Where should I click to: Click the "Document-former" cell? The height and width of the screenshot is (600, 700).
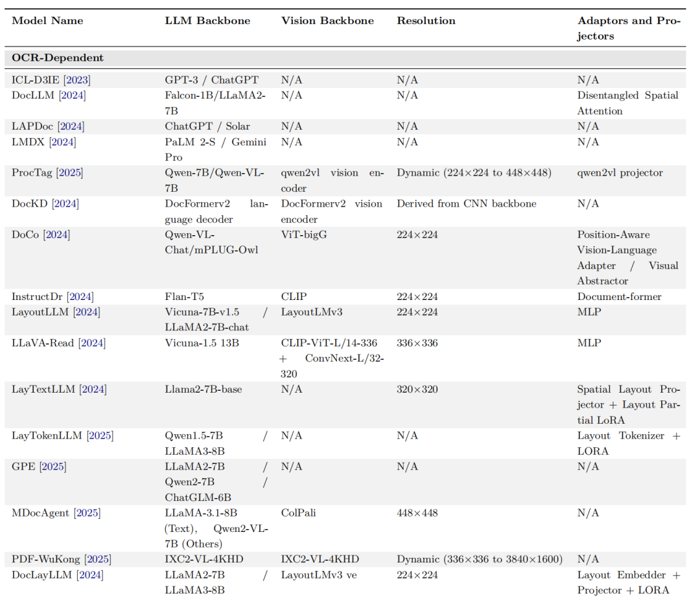coord(619,297)
